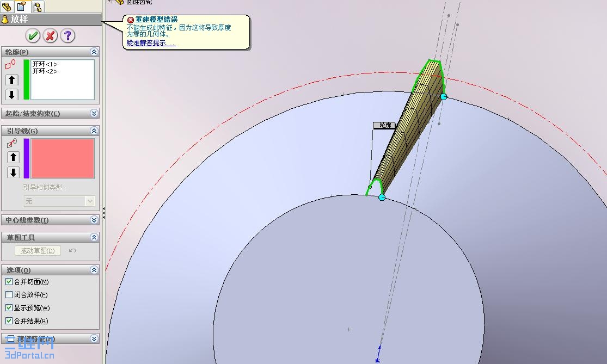
Task: Click the 轮廓 callout label in viewport
Action: [x=384, y=125]
